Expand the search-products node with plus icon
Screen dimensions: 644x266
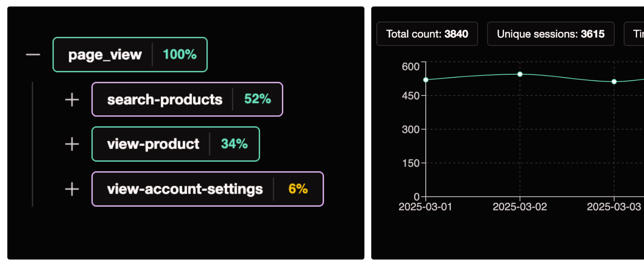[x=72, y=99]
